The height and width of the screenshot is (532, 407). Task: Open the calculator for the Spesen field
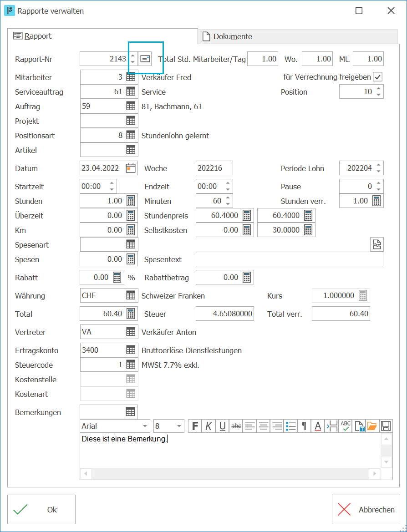131,259
